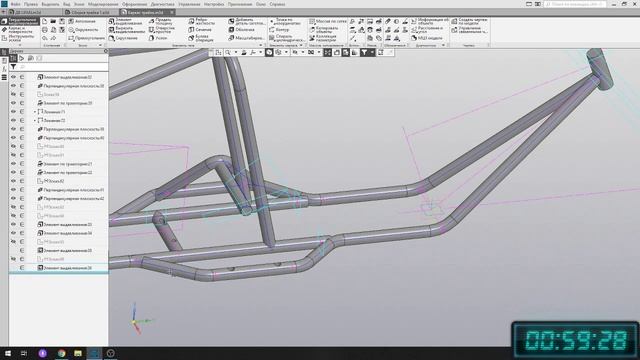Expand the Sketch panel group arrow
The width and height of the screenshot is (640, 360).
[x=100, y=45]
